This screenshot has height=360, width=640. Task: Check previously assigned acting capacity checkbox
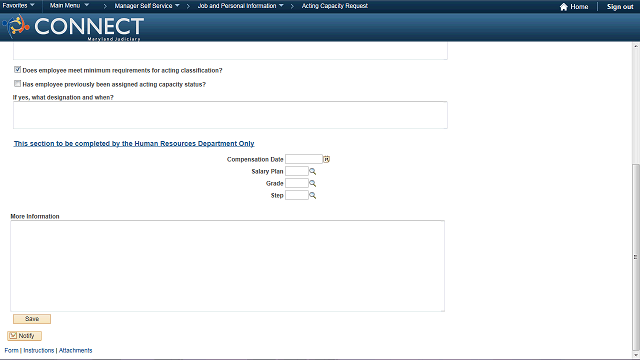coord(17,84)
